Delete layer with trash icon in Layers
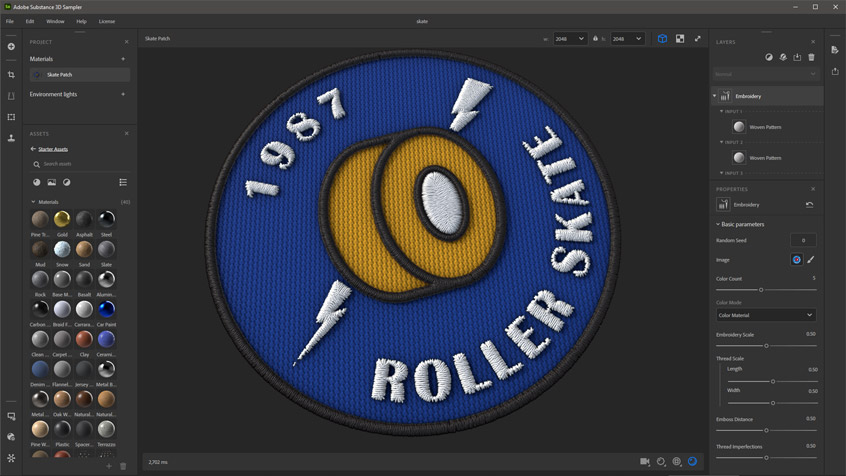This screenshot has height=476, width=846. (811, 58)
